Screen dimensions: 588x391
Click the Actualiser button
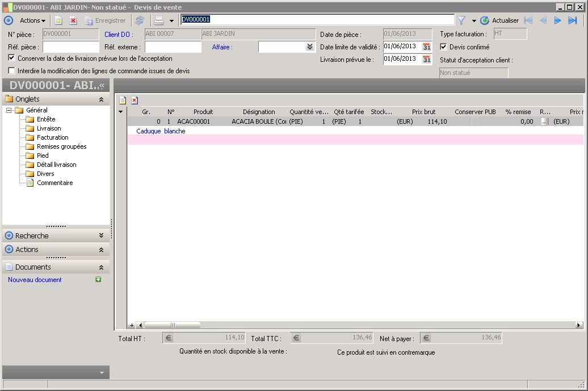coord(499,20)
